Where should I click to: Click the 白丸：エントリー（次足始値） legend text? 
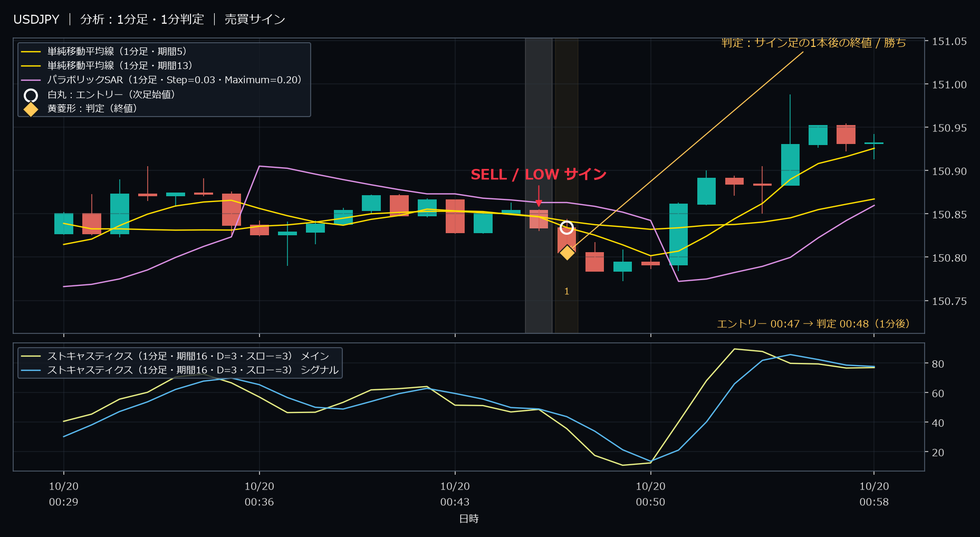111,94
